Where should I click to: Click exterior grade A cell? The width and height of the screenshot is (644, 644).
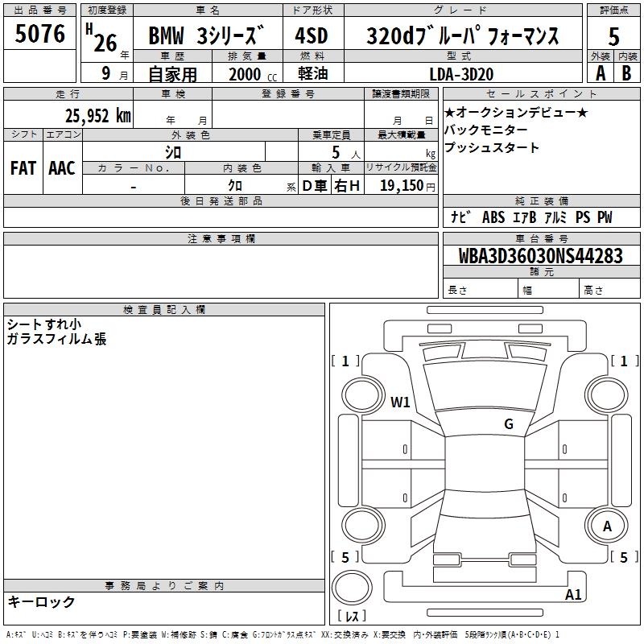tap(600, 72)
